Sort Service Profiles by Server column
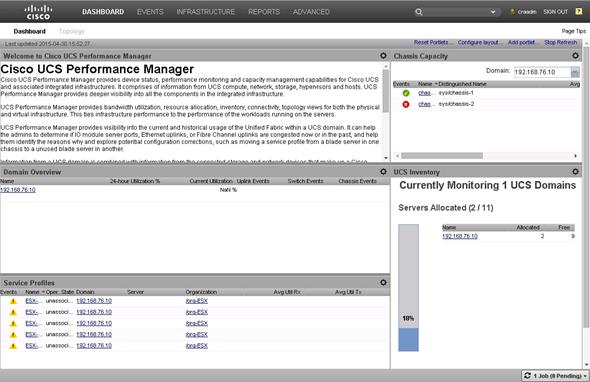This screenshot has height=382, width=590. pyautogui.click(x=135, y=292)
